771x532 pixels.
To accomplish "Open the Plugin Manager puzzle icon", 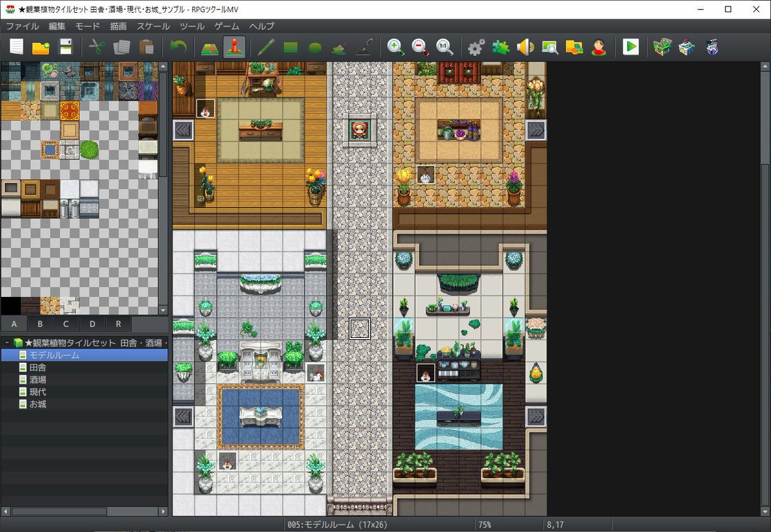I will point(501,46).
